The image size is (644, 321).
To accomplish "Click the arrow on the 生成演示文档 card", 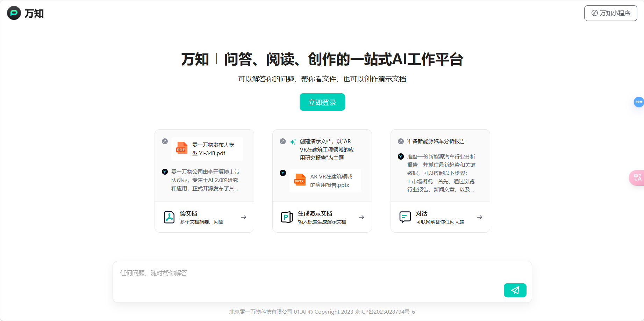I will click(362, 217).
